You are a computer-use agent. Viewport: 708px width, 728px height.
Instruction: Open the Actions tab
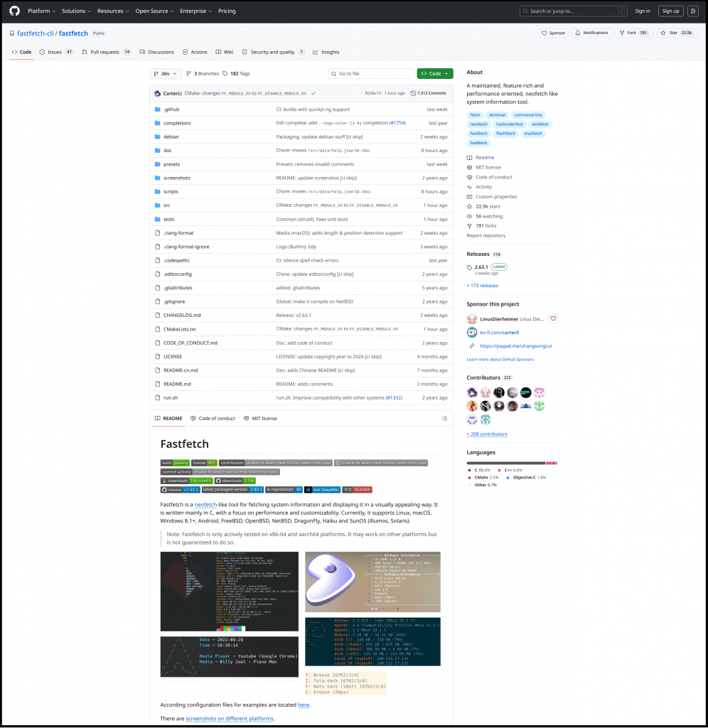(195, 52)
